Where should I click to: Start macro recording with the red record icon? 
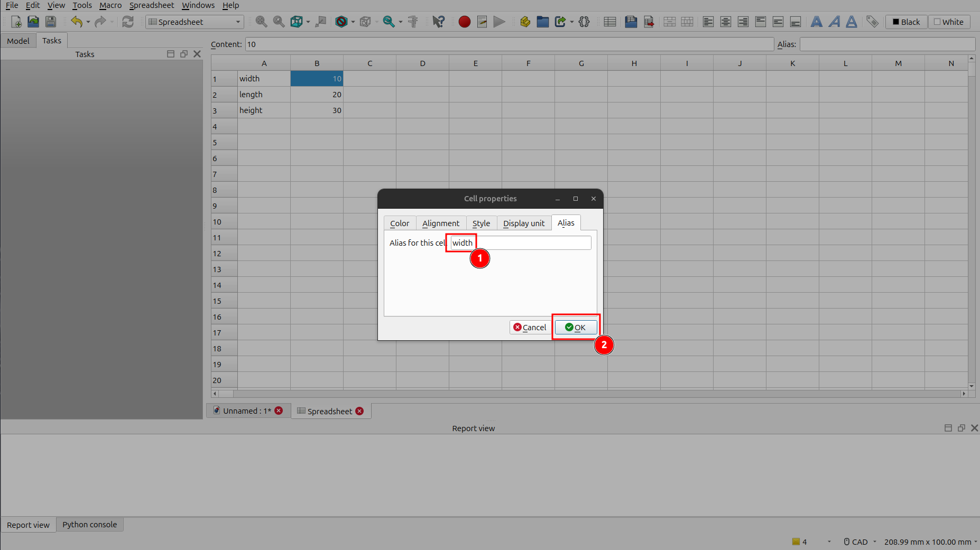(x=464, y=22)
